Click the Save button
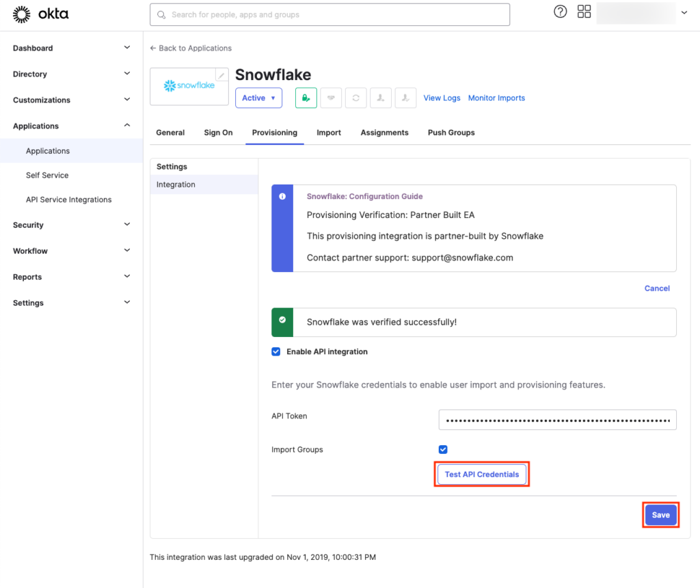This screenshot has height=588, width=700. [x=660, y=515]
